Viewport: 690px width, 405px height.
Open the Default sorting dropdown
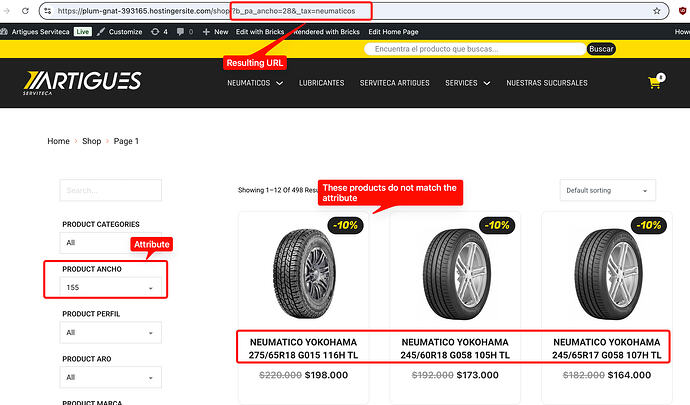click(x=608, y=190)
